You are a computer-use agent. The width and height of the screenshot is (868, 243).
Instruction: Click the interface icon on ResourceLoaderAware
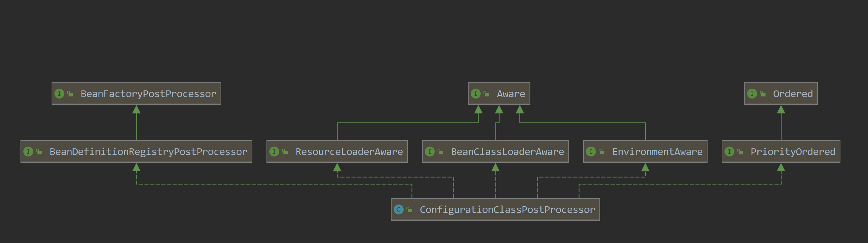[x=274, y=152]
